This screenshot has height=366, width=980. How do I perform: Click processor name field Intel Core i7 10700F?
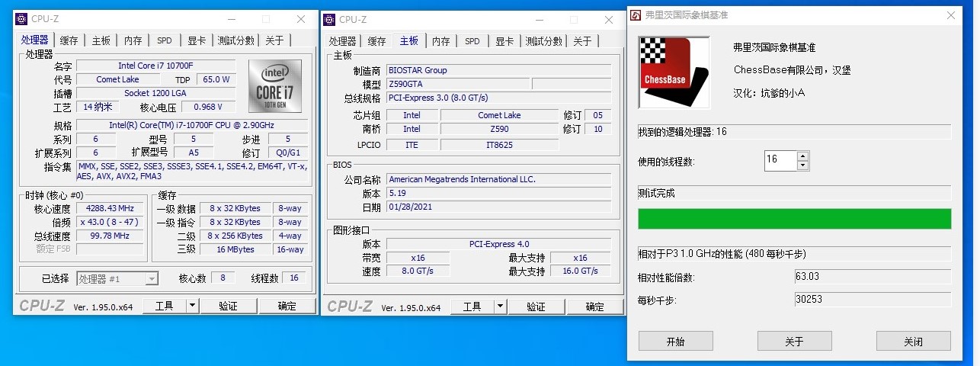156,66
